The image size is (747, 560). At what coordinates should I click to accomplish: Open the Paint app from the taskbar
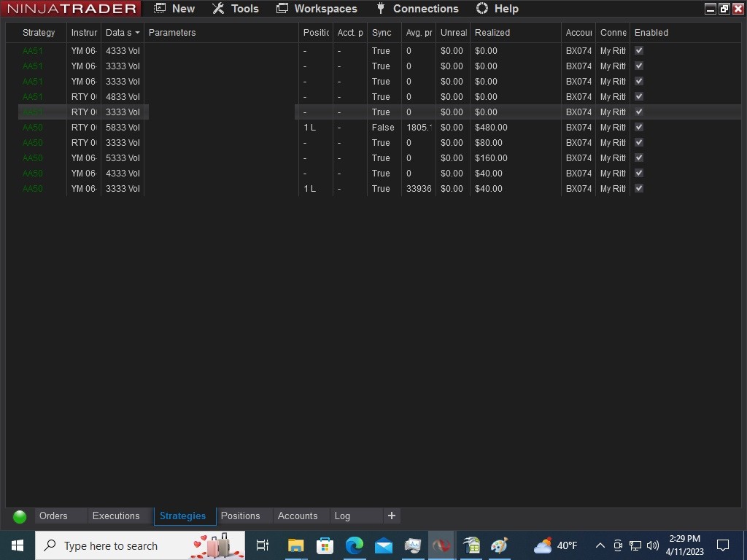coord(500,545)
